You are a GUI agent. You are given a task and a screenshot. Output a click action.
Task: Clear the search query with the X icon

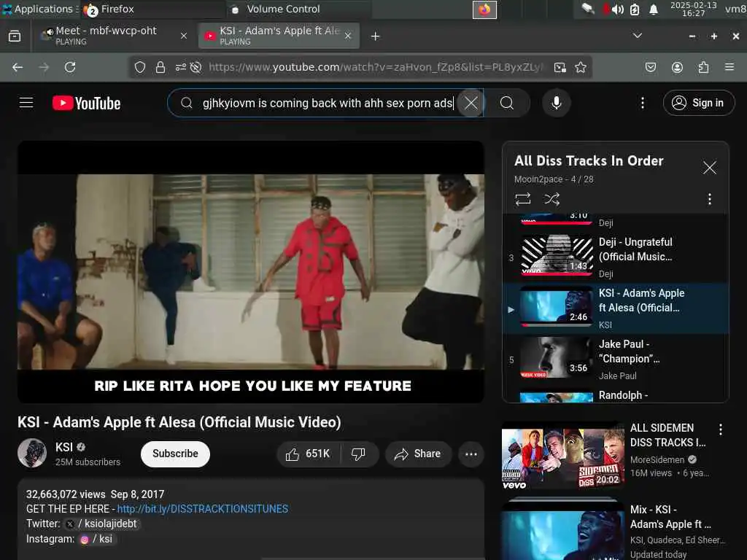point(471,103)
